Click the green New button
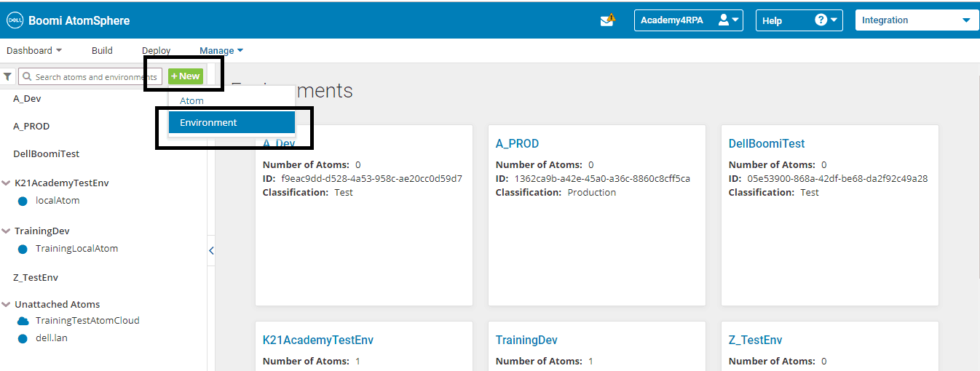Screen dimensions: 980x371 click(x=186, y=76)
